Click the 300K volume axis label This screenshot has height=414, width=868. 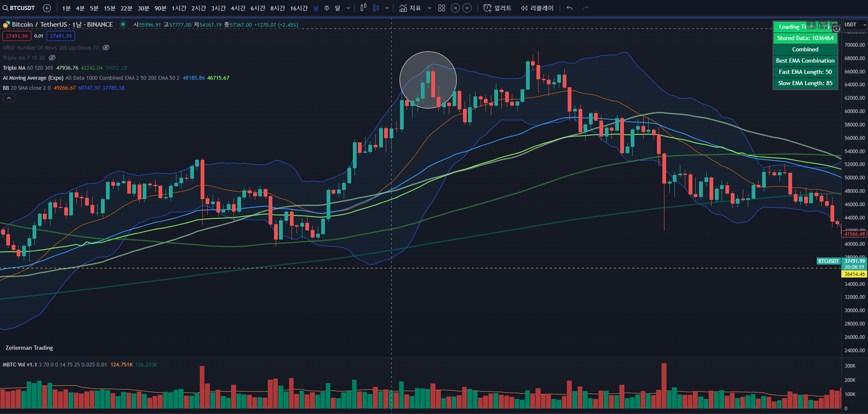click(x=850, y=366)
